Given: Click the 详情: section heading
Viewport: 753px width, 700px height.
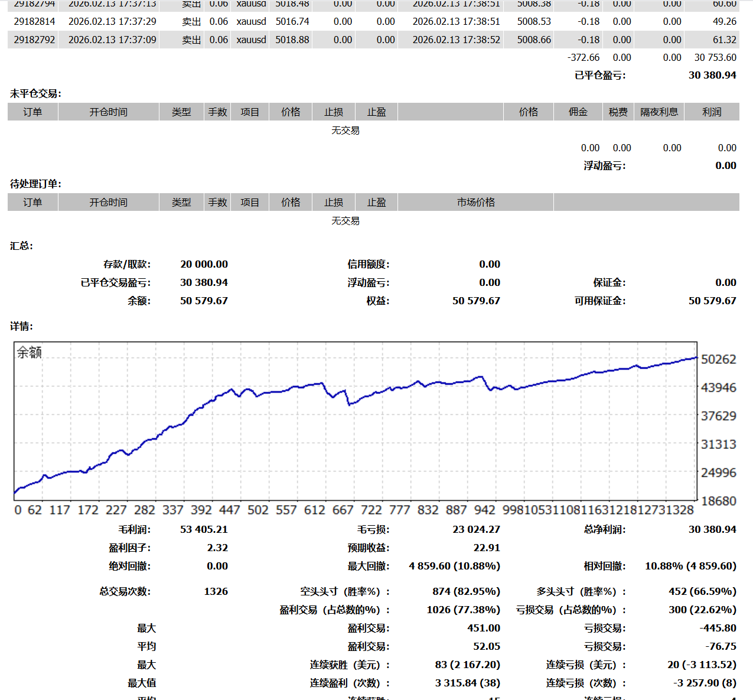Looking at the screenshot, I should (22, 326).
